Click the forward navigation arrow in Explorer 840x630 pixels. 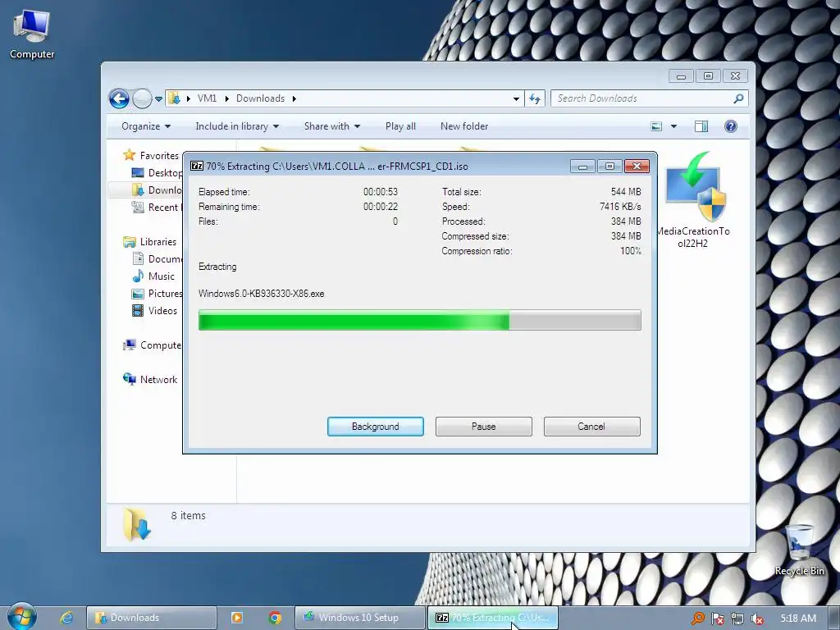[x=142, y=98]
